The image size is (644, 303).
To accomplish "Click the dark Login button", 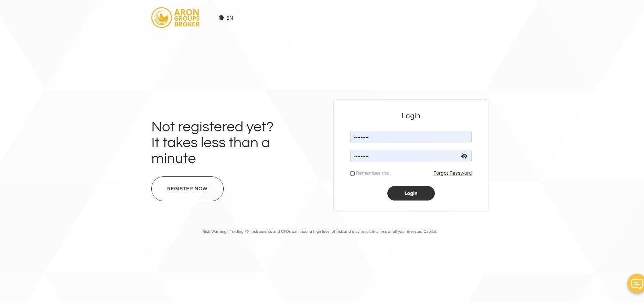I will point(411,193).
